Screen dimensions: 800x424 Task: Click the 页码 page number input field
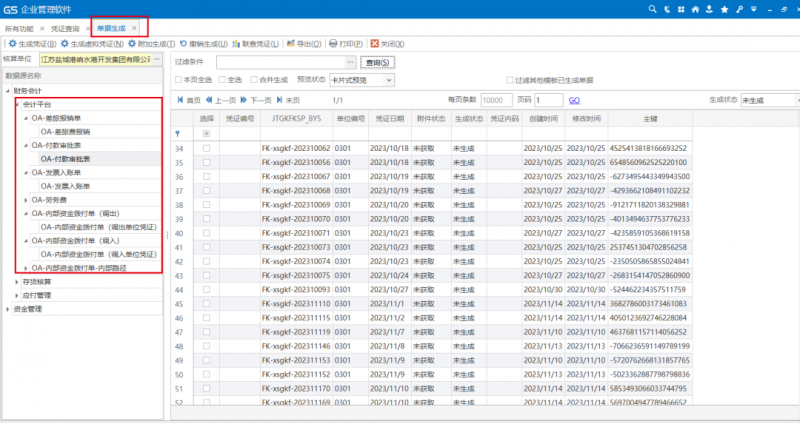coord(549,100)
